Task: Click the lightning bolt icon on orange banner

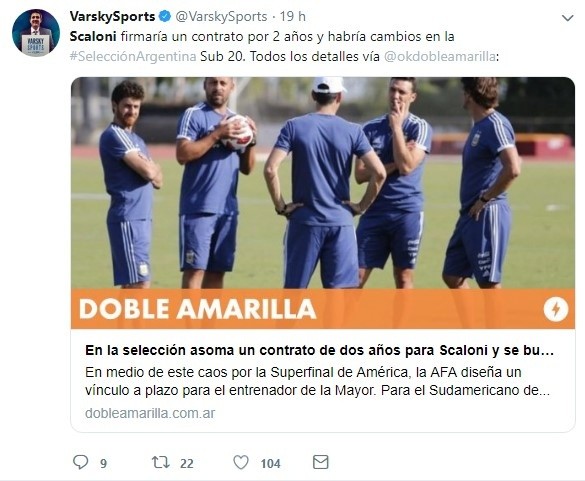Action: 556,309
